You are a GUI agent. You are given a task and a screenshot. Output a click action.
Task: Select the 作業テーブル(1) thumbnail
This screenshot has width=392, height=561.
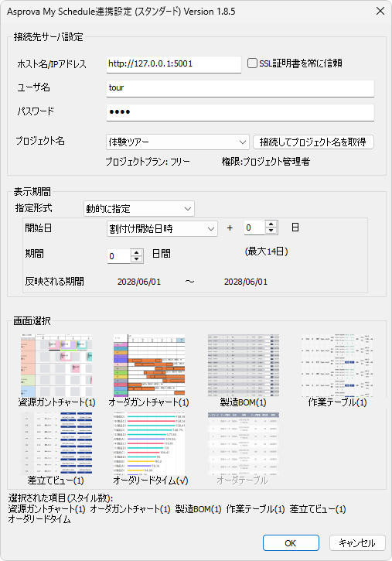(x=336, y=365)
